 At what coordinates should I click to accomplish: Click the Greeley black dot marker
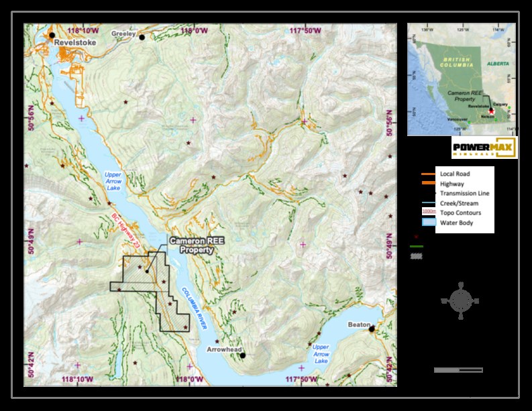pos(142,38)
